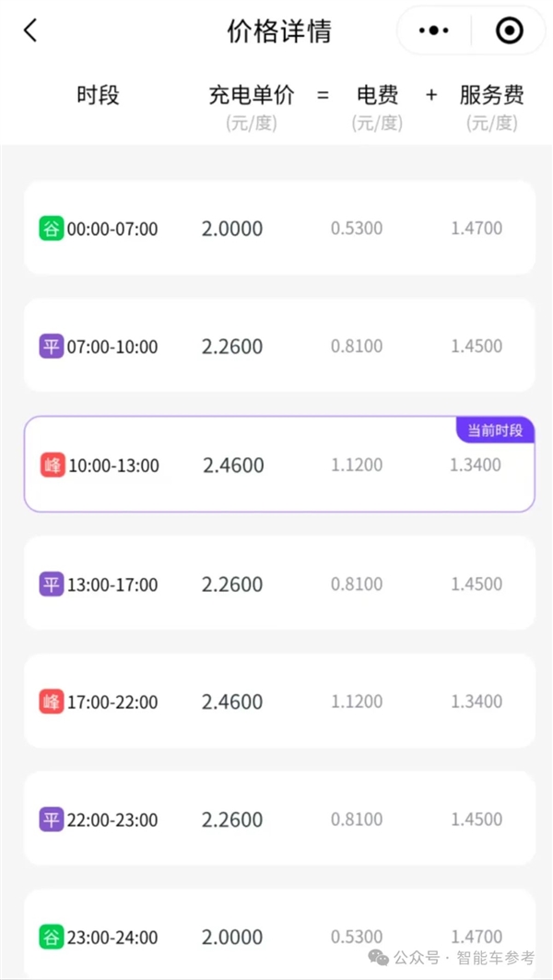Tap the back arrow icon
Viewport: 553px width, 980px height.
pos(30,30)
